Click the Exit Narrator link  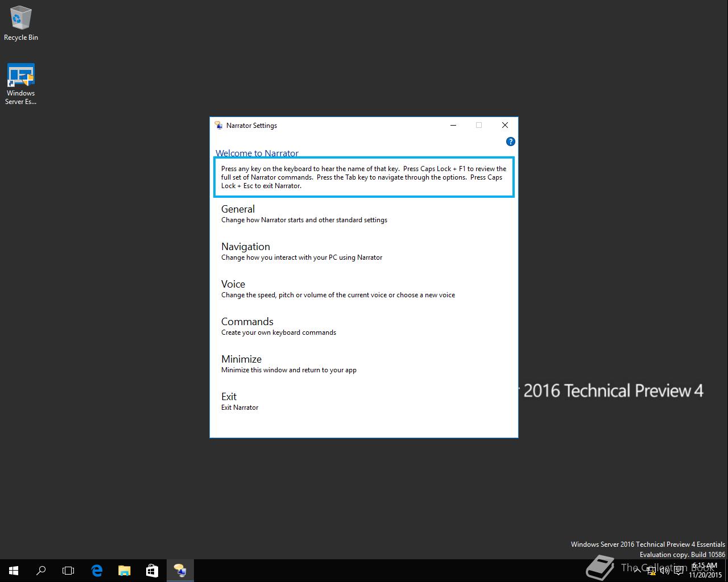coord(229,397)
